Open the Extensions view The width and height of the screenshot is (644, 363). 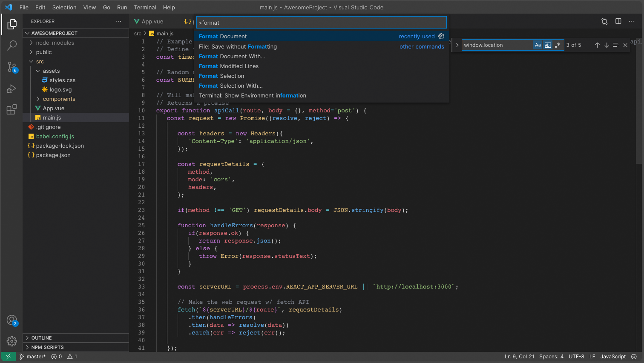(12, 109)
